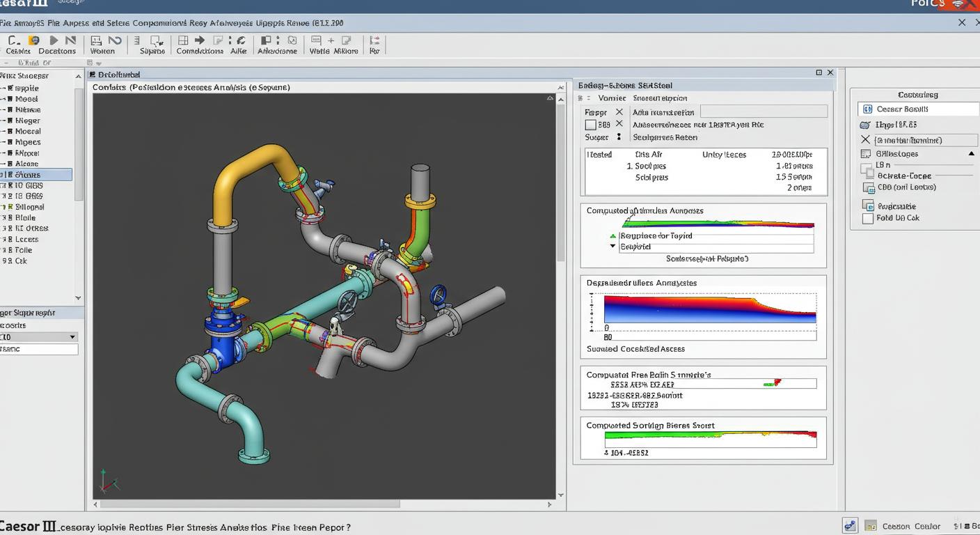
Task: Click the X next to the EB8 checkbox
Action: pos(619,124)
